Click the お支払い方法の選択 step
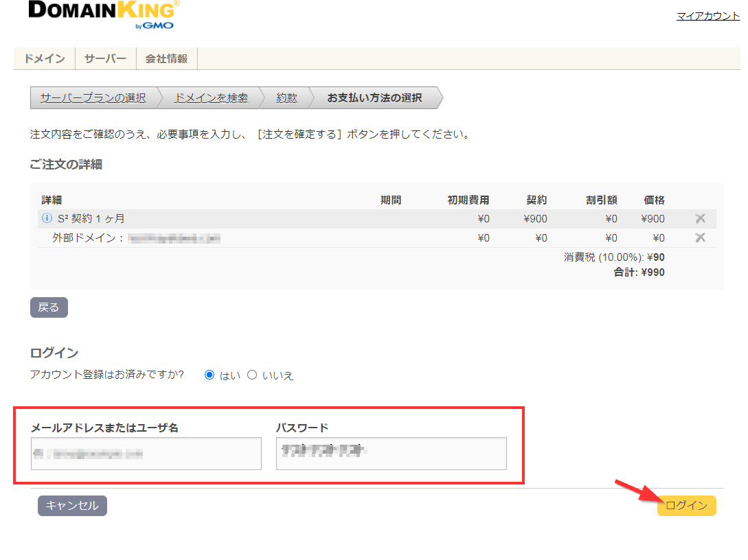Image resolution: width=748 pixels, height=560 pixels. tap(374, 98)
